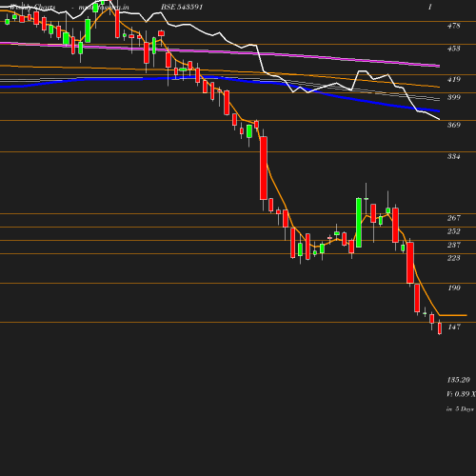Click the 'V: 0.39 X' volume text
Image resolution: width=476 pixels, height=476 pixels.
tap(461, 394)
